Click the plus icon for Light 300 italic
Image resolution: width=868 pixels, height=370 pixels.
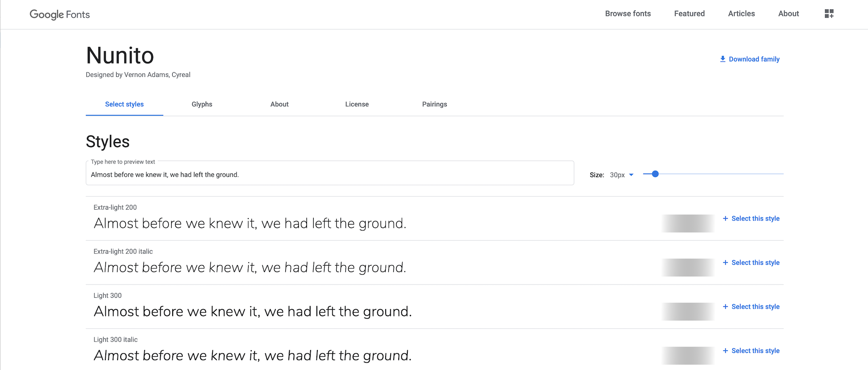point(725,351)
